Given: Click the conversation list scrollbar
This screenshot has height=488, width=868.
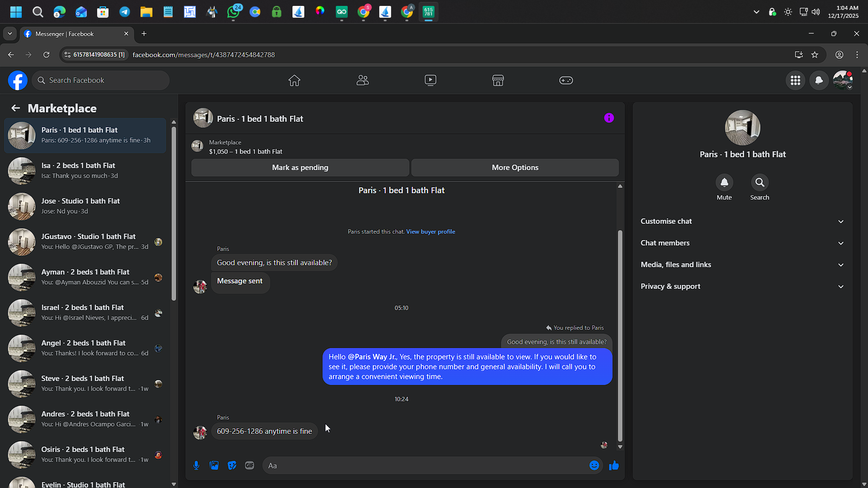Looking at the screenshot, I should [174, 213].
